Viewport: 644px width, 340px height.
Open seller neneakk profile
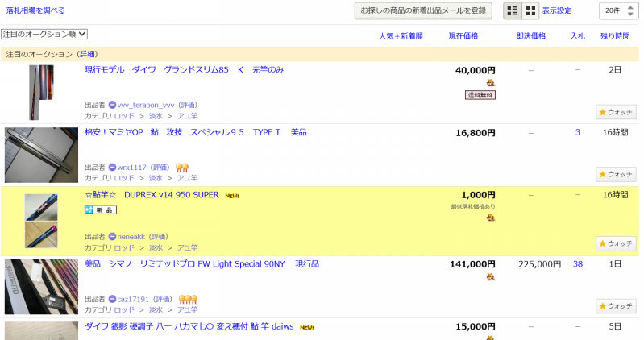131,237
